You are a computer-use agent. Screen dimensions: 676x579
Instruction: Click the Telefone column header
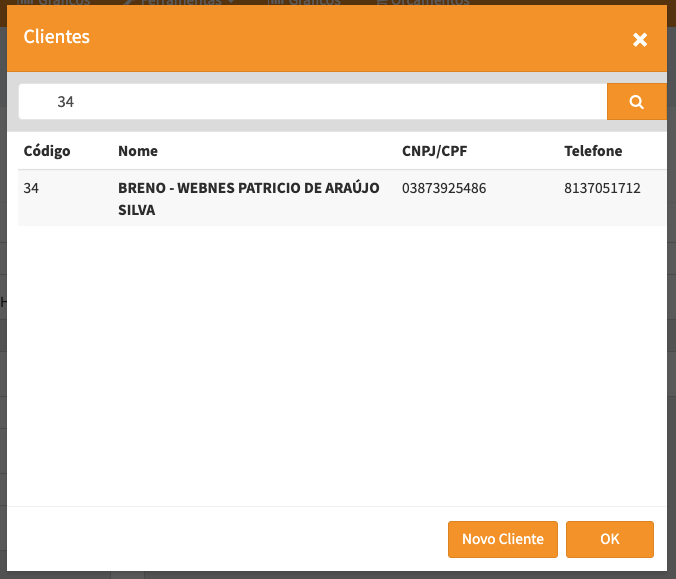pyautogui.click(x=593, y=151)
